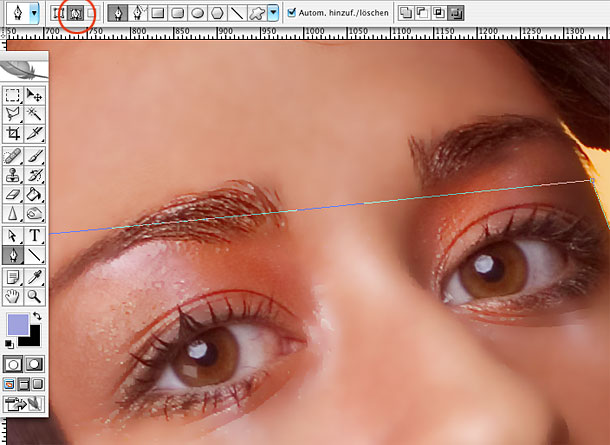The image size is (610, 445).
Task: Pick the Line shape tool in options bar
Action: click(237, 13)
